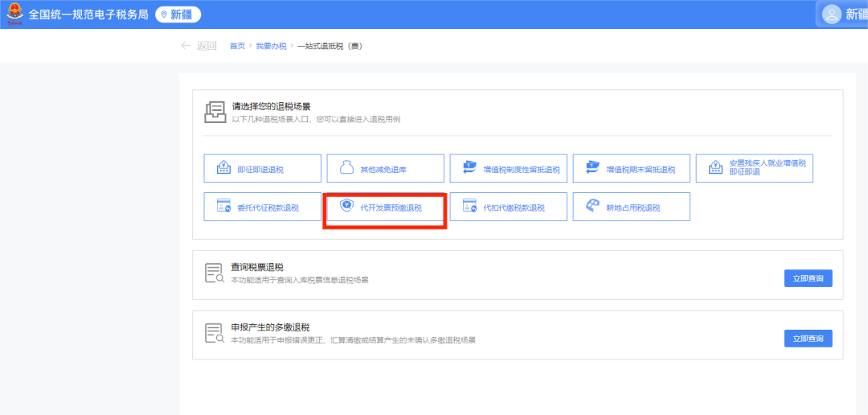Click 立即查询 for 查询税票退税
The height and width of the screenshot is (415, 868).
809,278
